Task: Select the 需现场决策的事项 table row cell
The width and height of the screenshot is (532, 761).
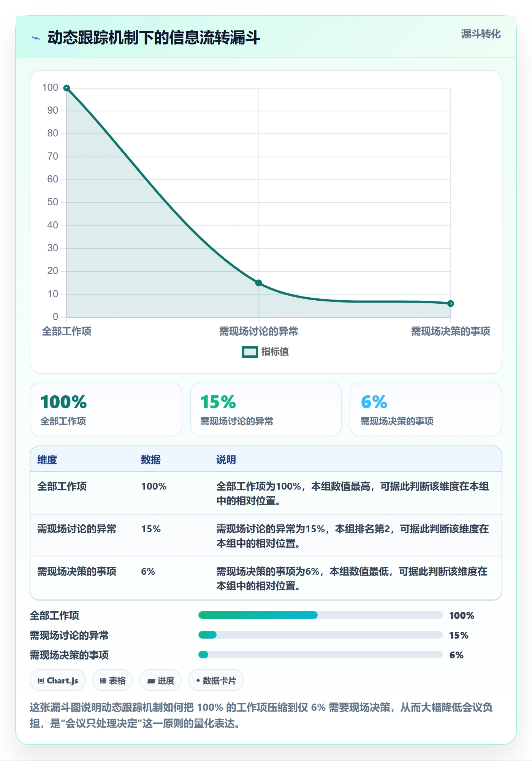Action: point(77,571)
